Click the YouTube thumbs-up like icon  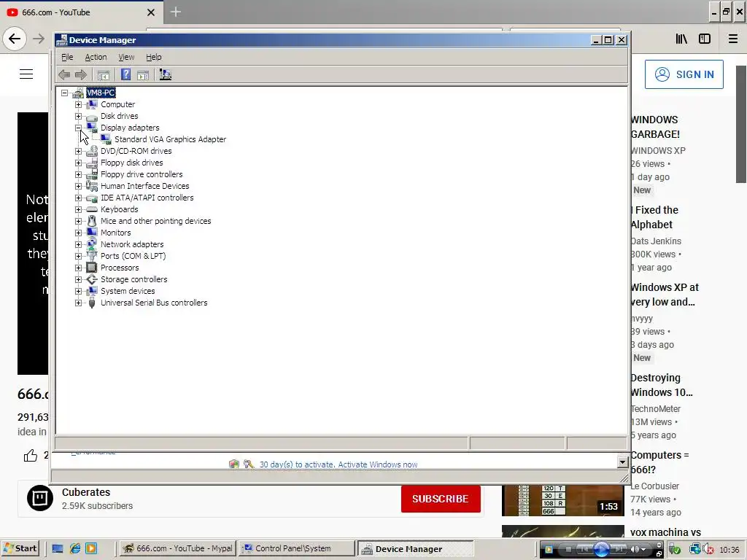tap(31, 456)
